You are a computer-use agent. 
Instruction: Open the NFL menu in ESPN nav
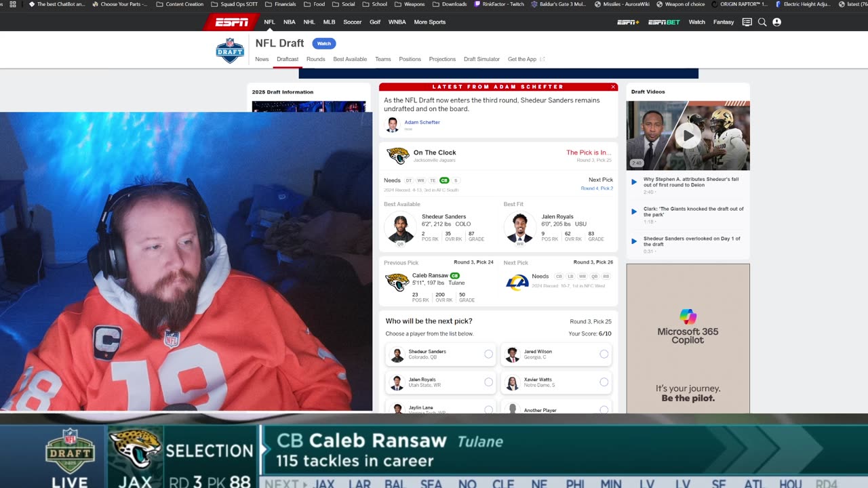click(x=269, y=22)
